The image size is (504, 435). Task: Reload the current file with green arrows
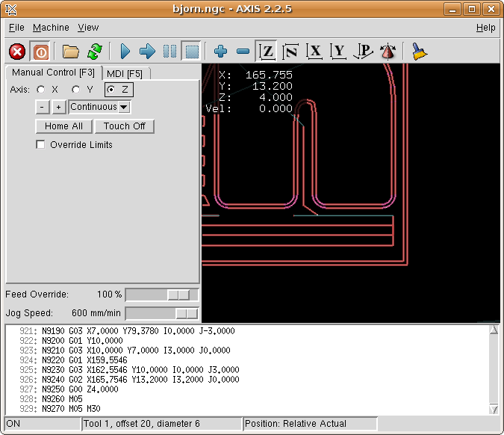pyautogui.click(x=95, y=52)
